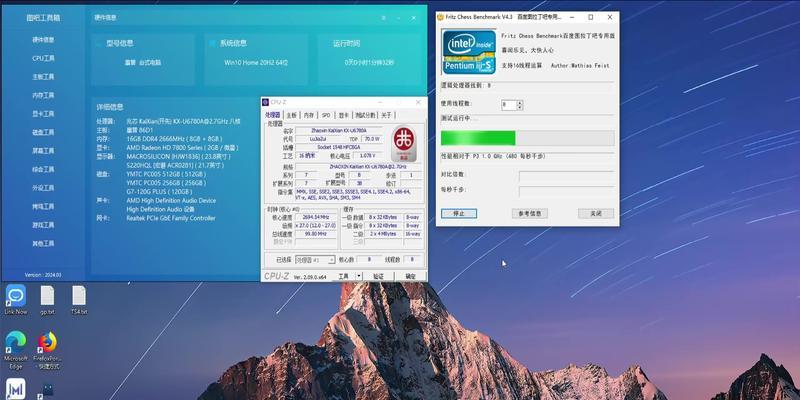
Task: Click the green benchmark progress bar
Action: [528, 138]
